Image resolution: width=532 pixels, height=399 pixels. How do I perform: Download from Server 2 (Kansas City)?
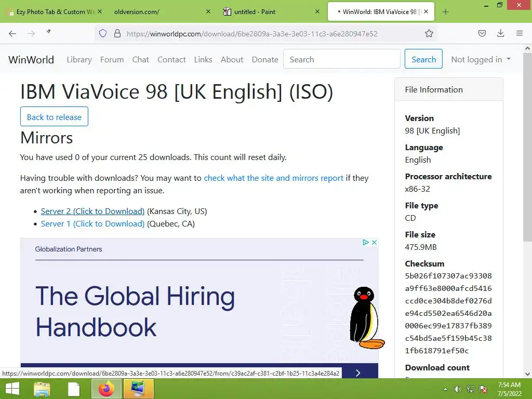pyautogui.click(x=92, y=211)
